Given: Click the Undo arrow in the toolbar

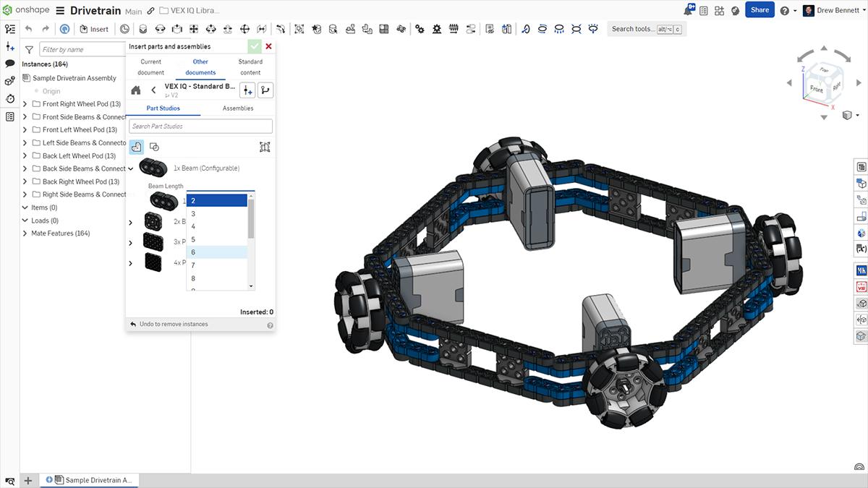Looking at the screenshot, I should tap(27, 29).
